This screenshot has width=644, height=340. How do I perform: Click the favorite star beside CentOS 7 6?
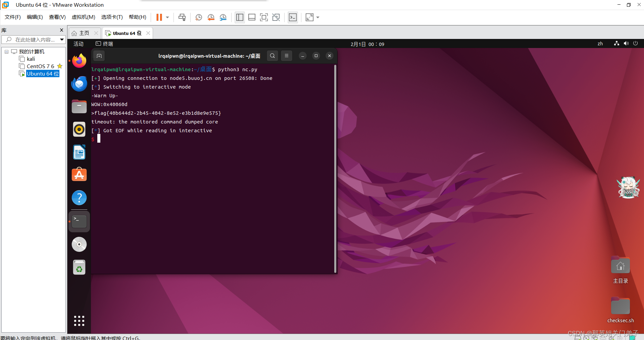[x=60, y=66]
